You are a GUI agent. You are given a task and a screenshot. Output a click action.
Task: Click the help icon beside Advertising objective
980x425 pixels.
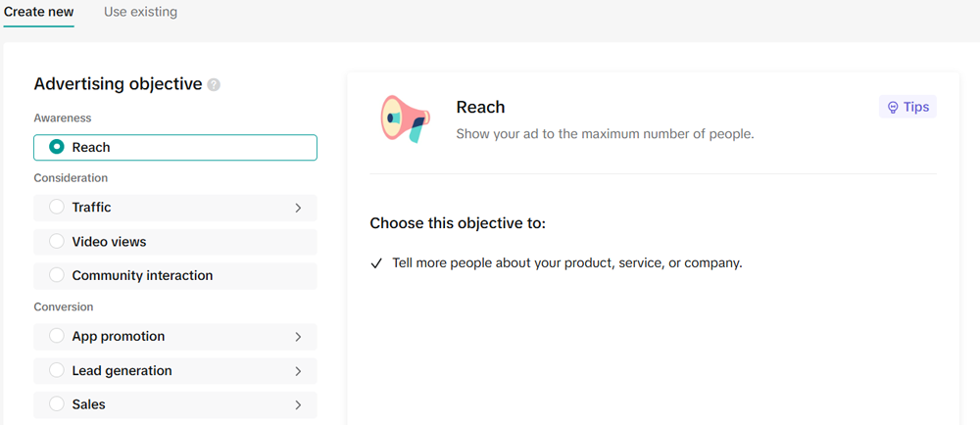click(215, 85)
